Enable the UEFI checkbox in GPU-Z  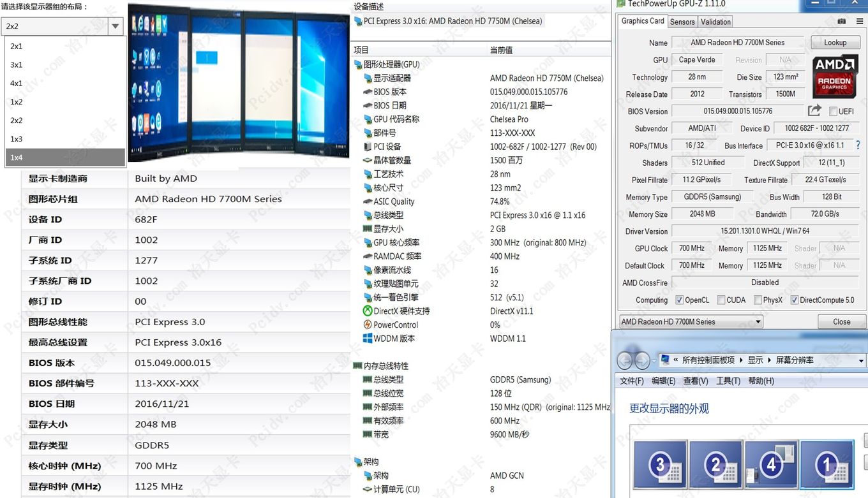(833, 111)
